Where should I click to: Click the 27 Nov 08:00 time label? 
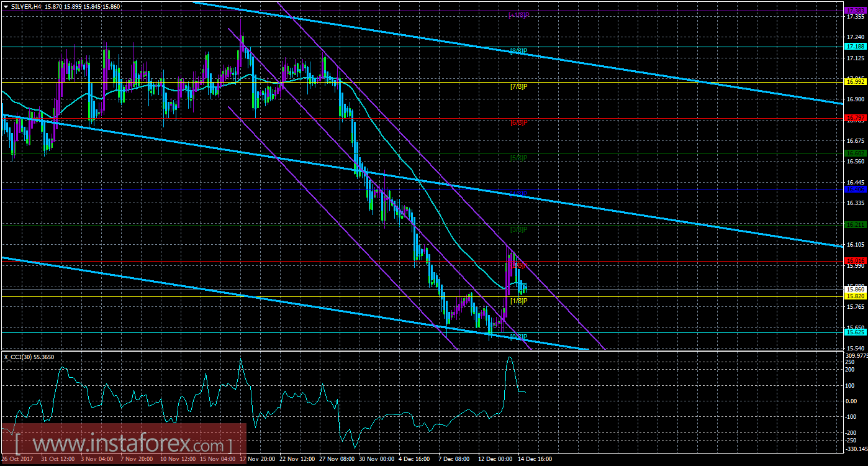coord(336,459)
